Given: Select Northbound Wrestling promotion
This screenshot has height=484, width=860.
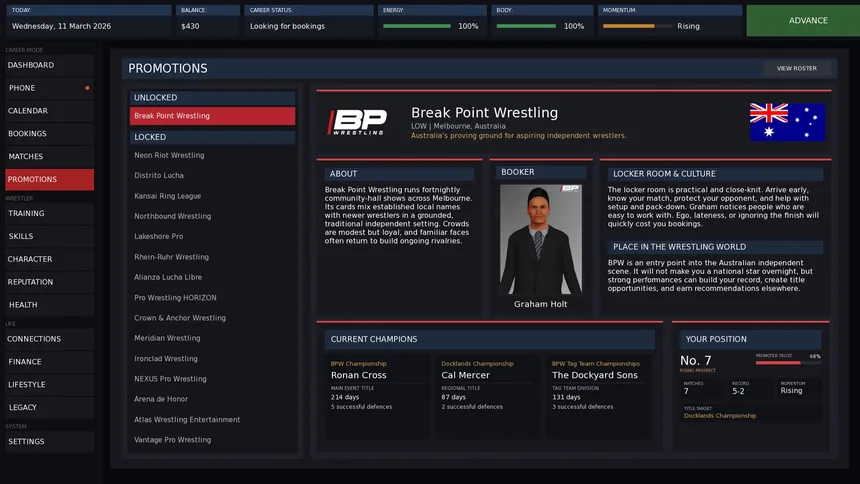Looking at the screenshot, I should (212, 216).
